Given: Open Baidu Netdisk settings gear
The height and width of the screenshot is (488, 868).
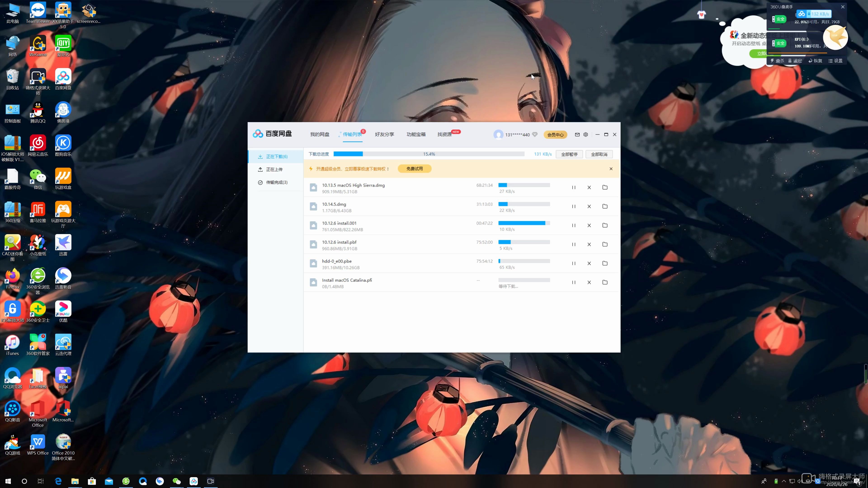Looking at the screenshot, I should click(586, 134).
